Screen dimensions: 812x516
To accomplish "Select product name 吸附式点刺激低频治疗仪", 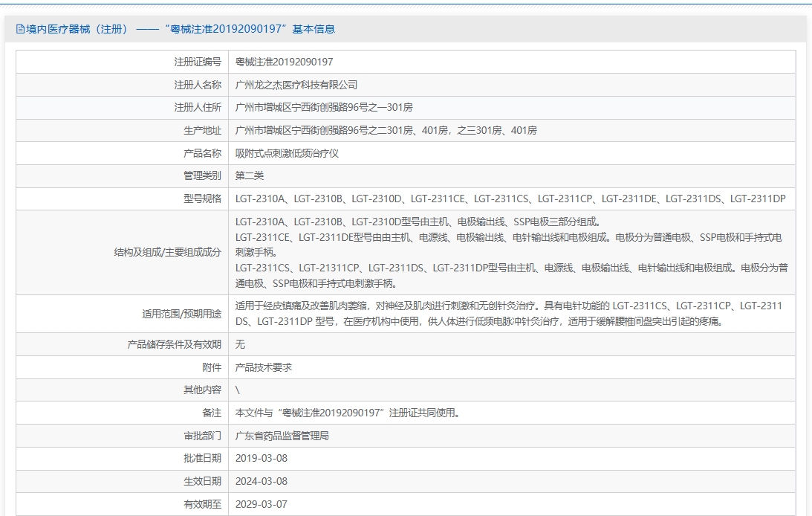I will (287, 153).
